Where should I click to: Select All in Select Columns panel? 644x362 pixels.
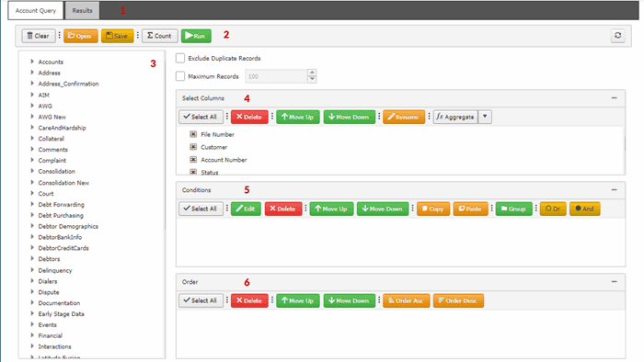[201, 117]
